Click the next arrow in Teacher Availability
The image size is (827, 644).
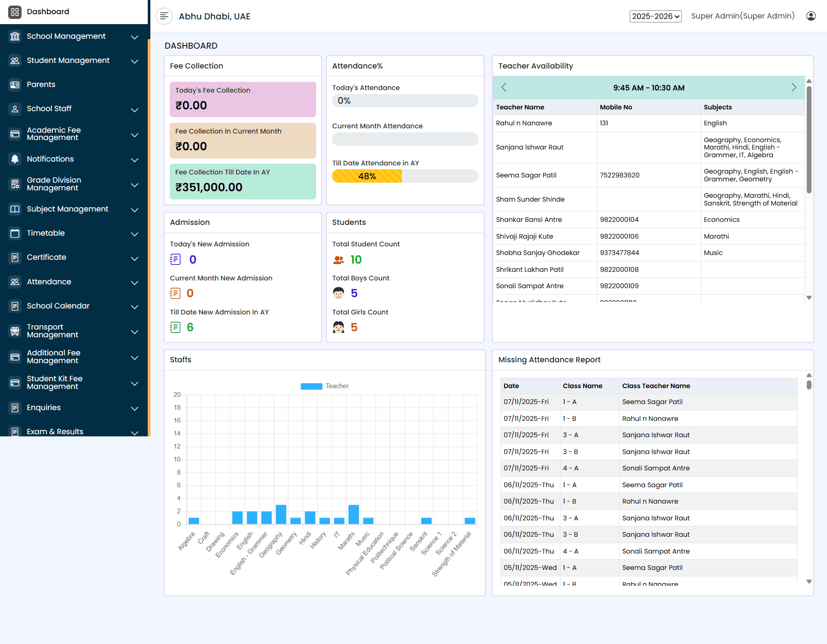(794, 87)
